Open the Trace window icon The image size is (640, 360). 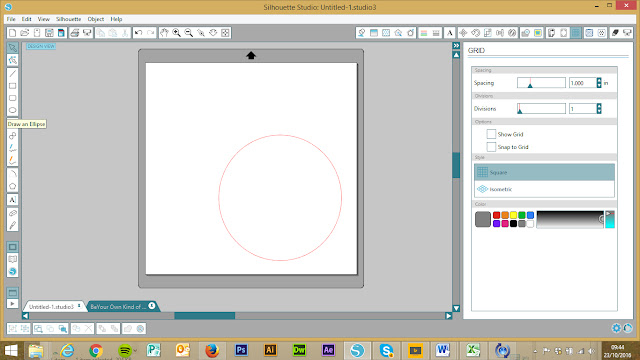538,33
